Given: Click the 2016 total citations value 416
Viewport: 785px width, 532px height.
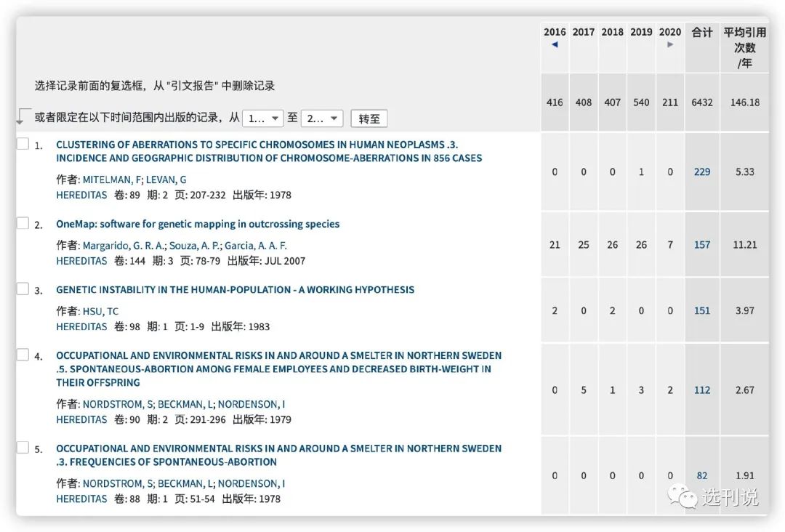Looking at the screenshot, I should click(x=555, y=102).
